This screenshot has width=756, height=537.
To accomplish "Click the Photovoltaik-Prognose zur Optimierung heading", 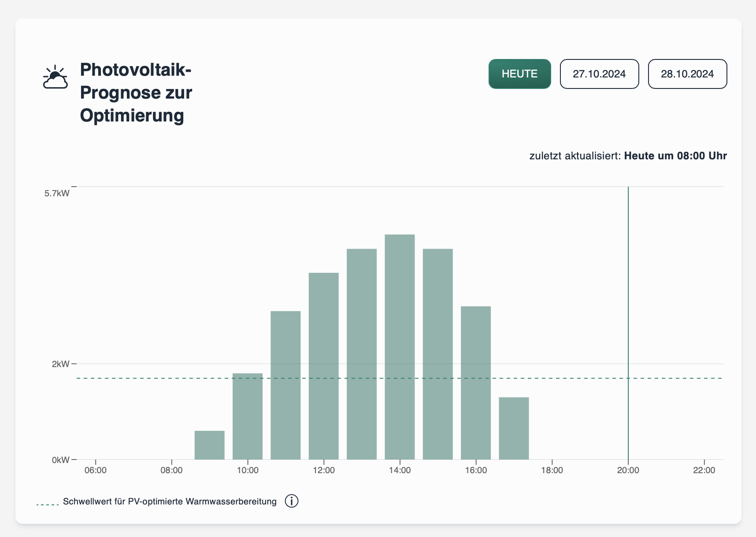I will point(136,93).
